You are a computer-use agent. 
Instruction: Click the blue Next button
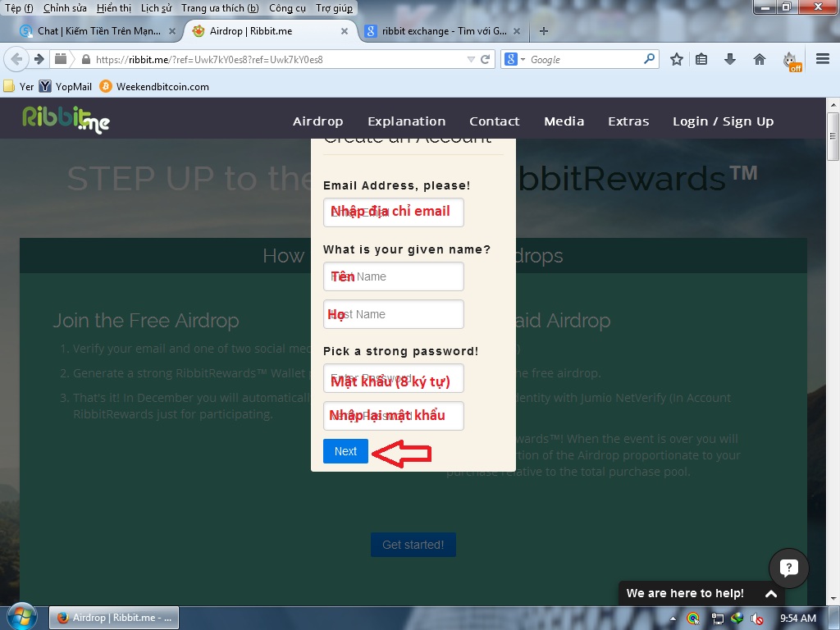coord(345,451)
